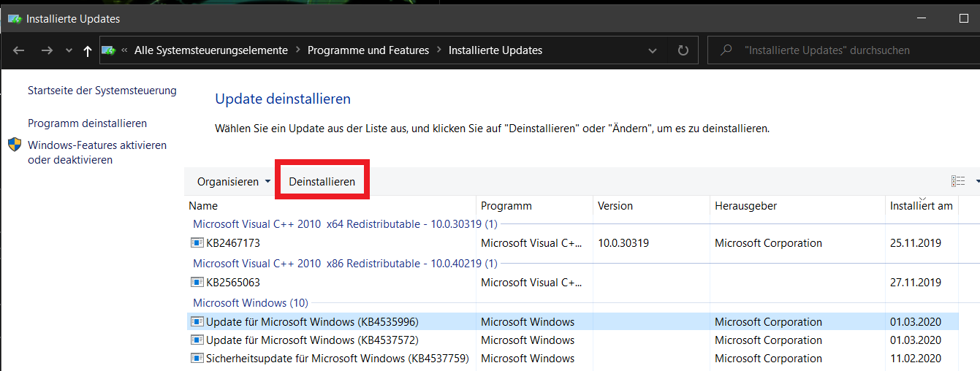
Task: Change view with the view-options icon
Action: coord(958,181)
